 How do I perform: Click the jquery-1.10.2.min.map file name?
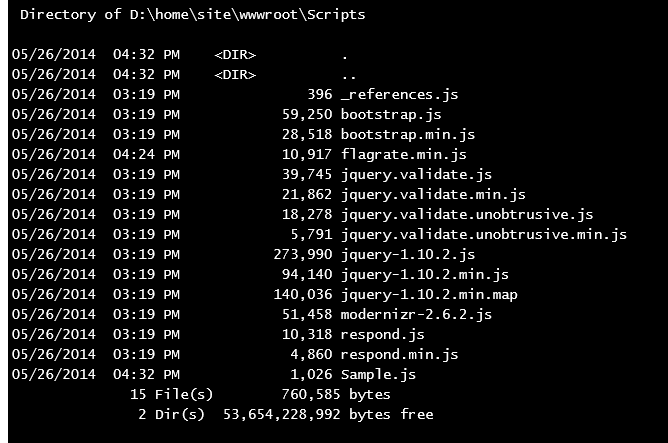pyautogui.click(x=429, y=294)
